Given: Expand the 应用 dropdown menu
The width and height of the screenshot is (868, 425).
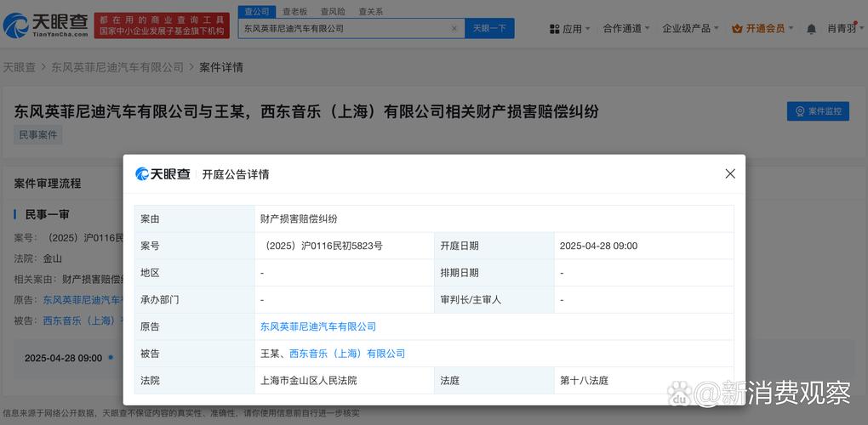Looking at the screenshot, I should pos(569,29).
